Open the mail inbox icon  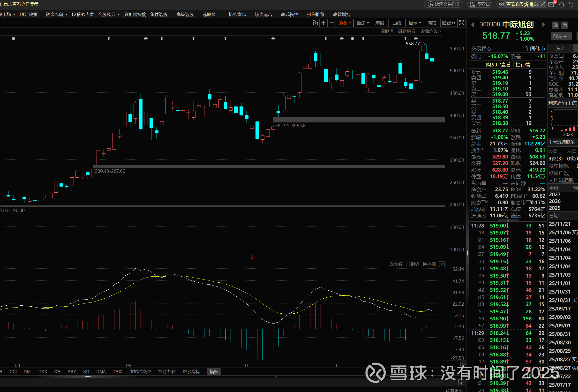(551, 5)
